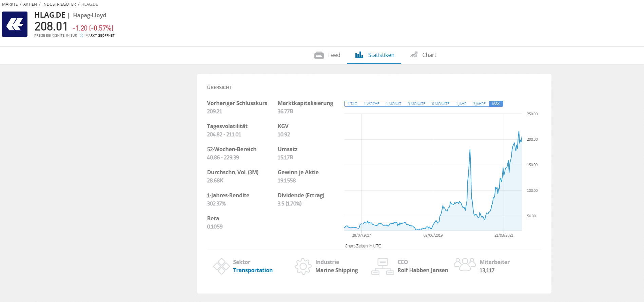Click the Chart-Zeiten in UTC note
Image resolution: width=644 pixels, height=302 pixels.
click(363, 246)
